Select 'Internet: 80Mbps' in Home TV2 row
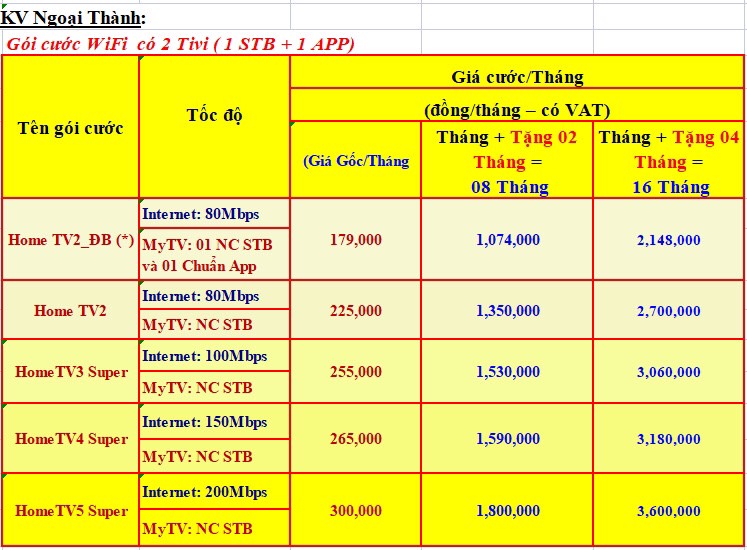Viewport: 747px width, 550px height. coord(214,295)
